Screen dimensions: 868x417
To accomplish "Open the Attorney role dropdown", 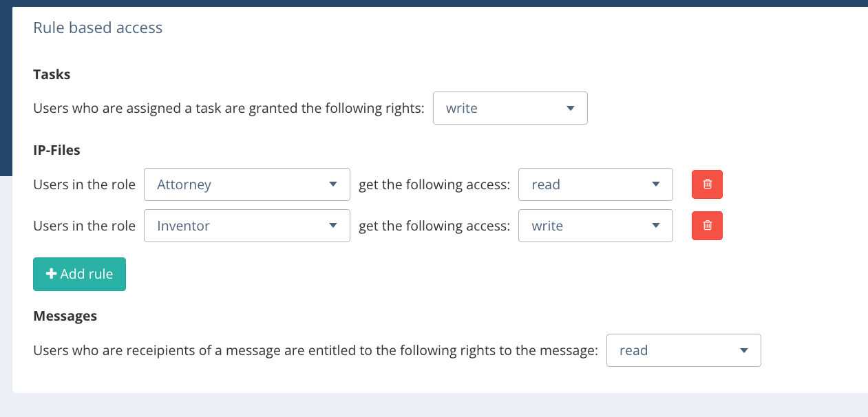I will click(x=246, y=184).
